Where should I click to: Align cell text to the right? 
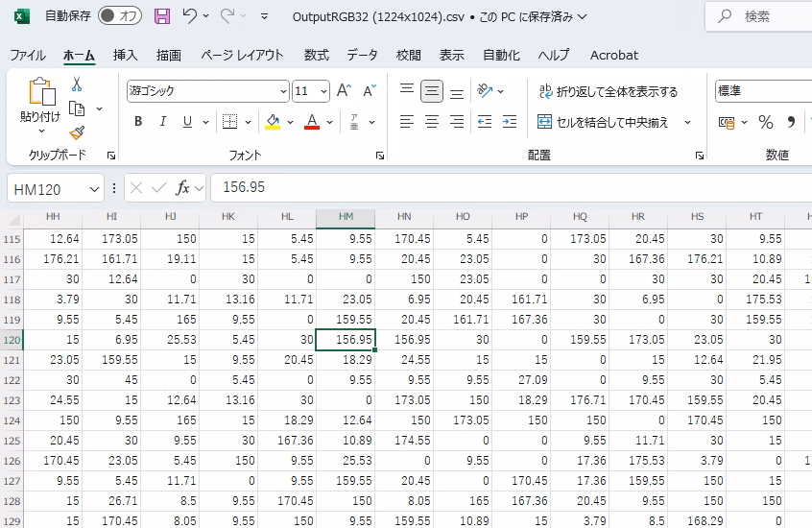point(457,122)
